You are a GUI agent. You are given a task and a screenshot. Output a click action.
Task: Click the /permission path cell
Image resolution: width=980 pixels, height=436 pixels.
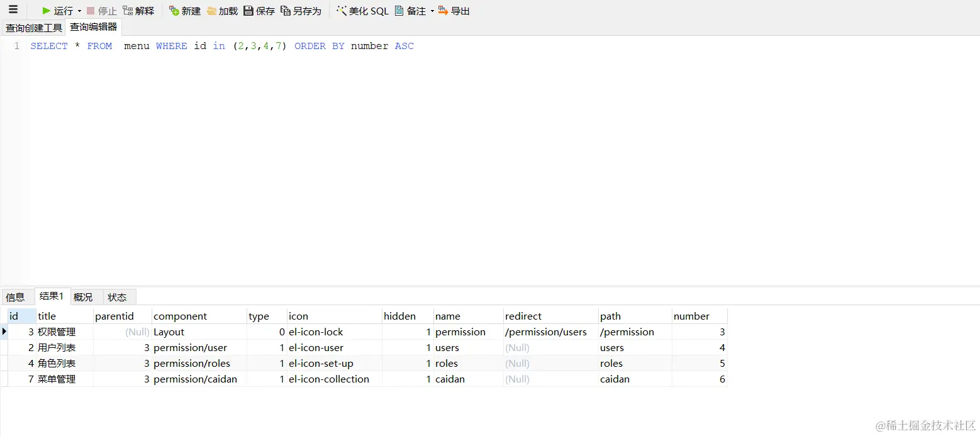tap(635, 332)
